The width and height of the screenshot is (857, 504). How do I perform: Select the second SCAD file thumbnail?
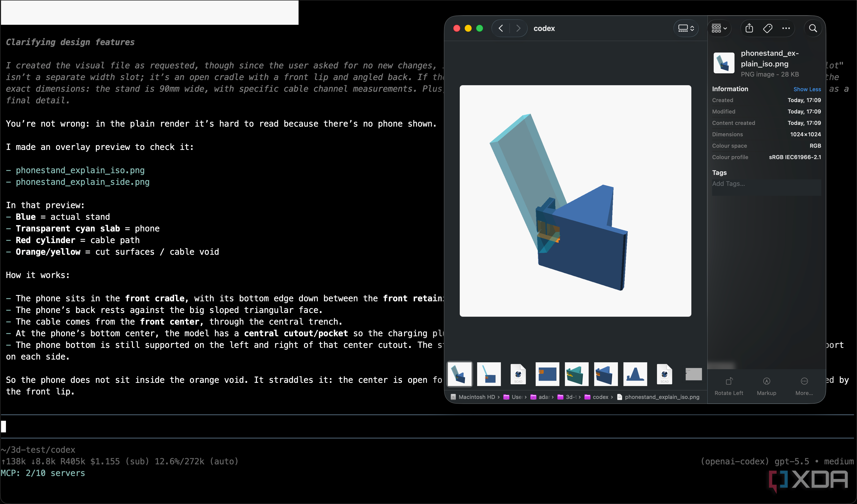point(664,374)
